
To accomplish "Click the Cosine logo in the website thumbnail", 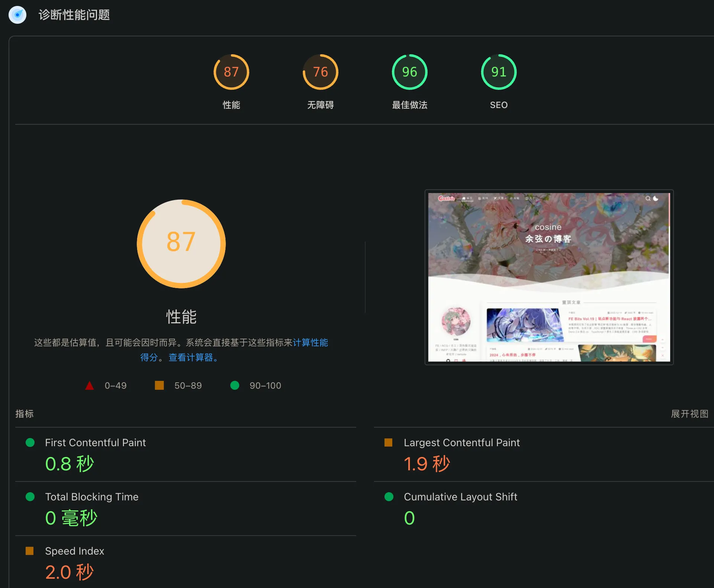I will 447,198.
